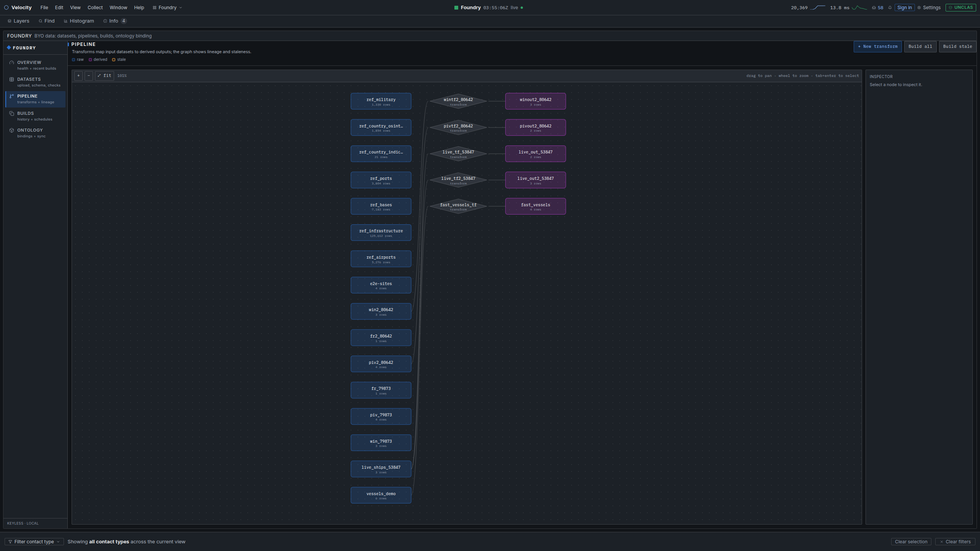Select the live_out2_53847 derived node
This screenshot has height=551, width=980.
click(536, 180)
